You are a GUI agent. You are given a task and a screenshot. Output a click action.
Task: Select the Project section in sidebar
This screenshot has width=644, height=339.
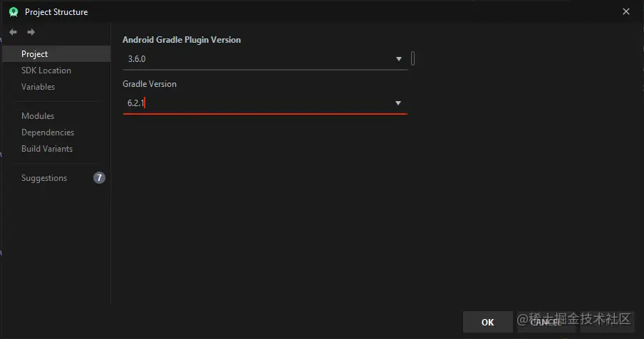35,54
